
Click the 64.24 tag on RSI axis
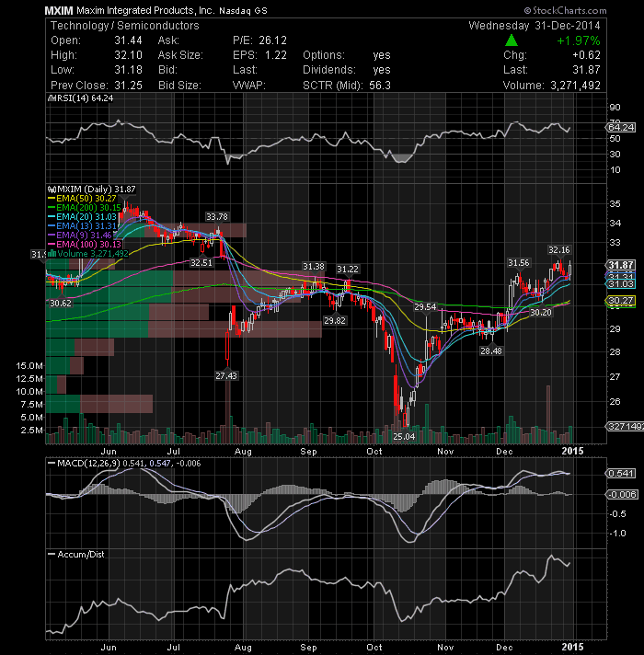click(621, 127)
